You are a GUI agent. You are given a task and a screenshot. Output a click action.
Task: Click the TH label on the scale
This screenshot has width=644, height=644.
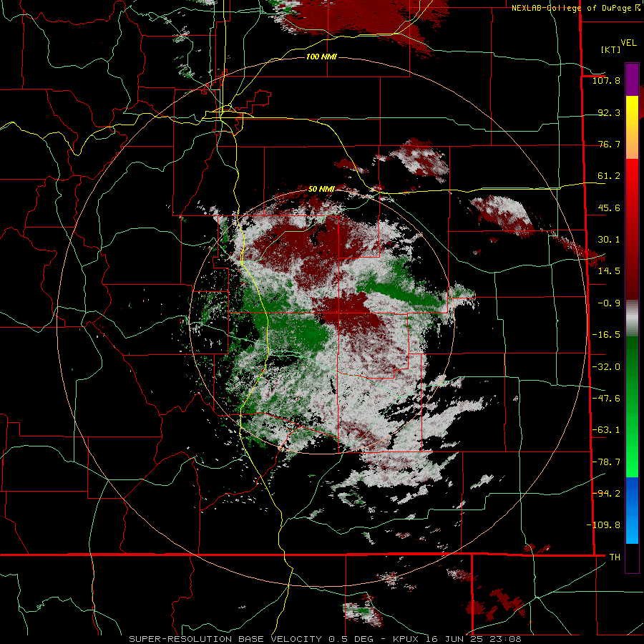(x=615, y=557)
